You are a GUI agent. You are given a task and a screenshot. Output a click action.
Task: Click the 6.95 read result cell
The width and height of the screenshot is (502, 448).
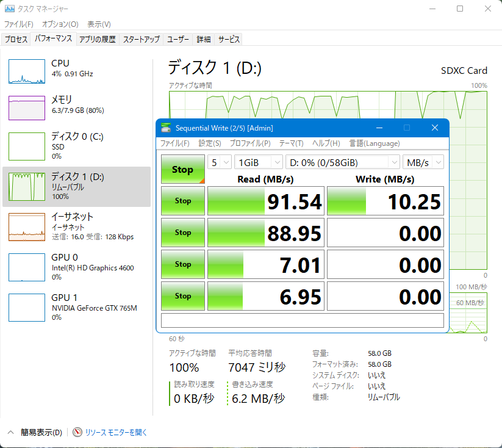pos(266,296)
